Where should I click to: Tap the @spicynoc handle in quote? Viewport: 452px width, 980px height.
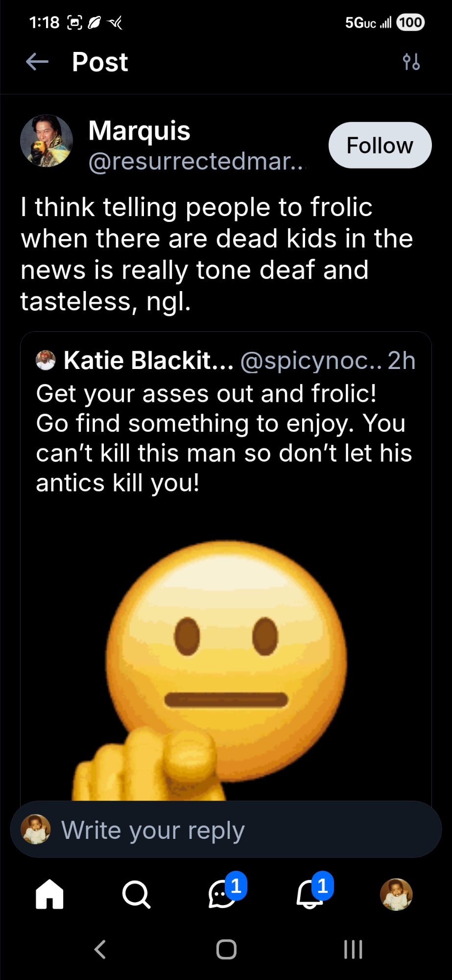click(x=311, y=361)
